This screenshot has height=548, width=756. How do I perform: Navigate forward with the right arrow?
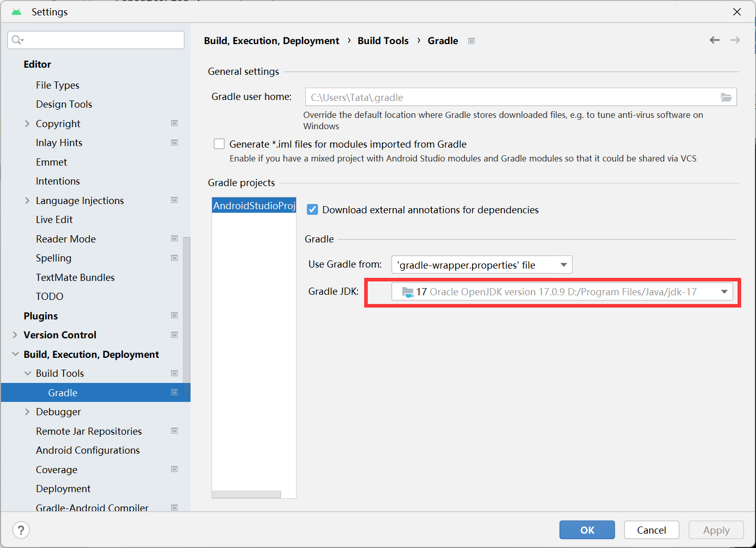(x=735, y=40)
